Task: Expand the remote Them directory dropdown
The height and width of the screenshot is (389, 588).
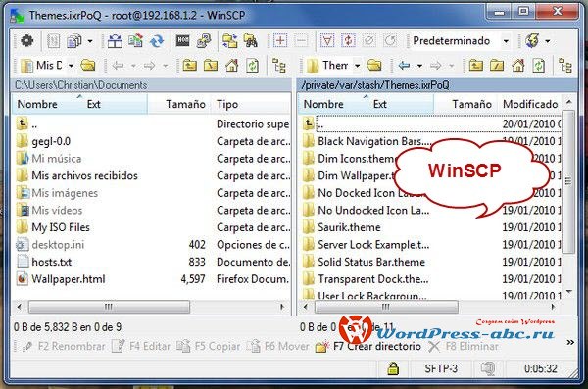Action: point(358,66)
